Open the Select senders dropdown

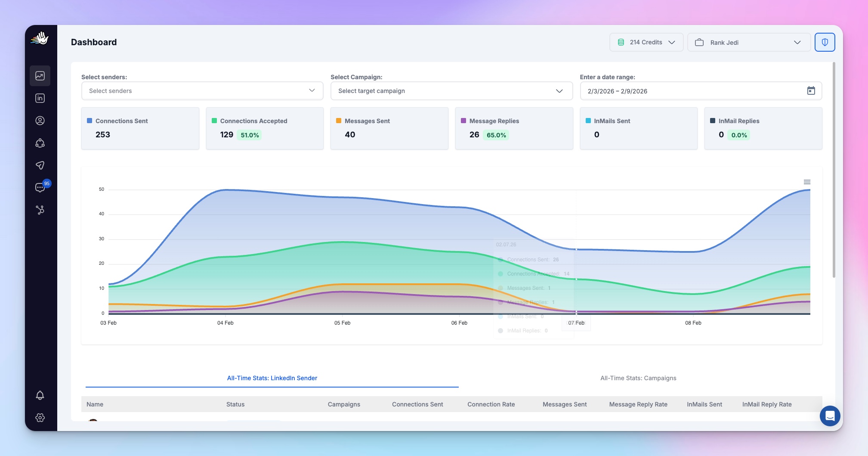coord(202,91)
